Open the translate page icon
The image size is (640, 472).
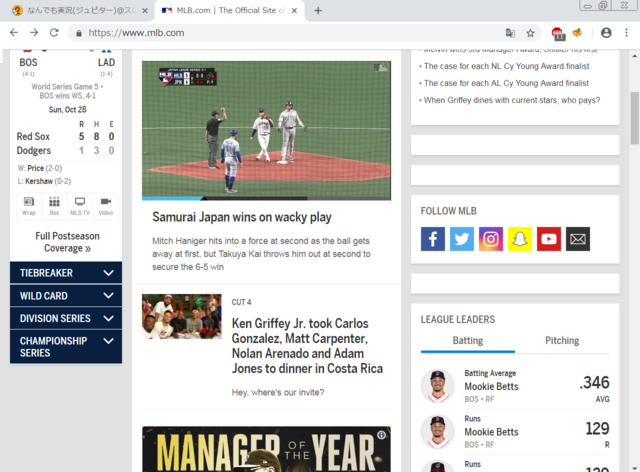pyautogui.click(x=510, y=33)
